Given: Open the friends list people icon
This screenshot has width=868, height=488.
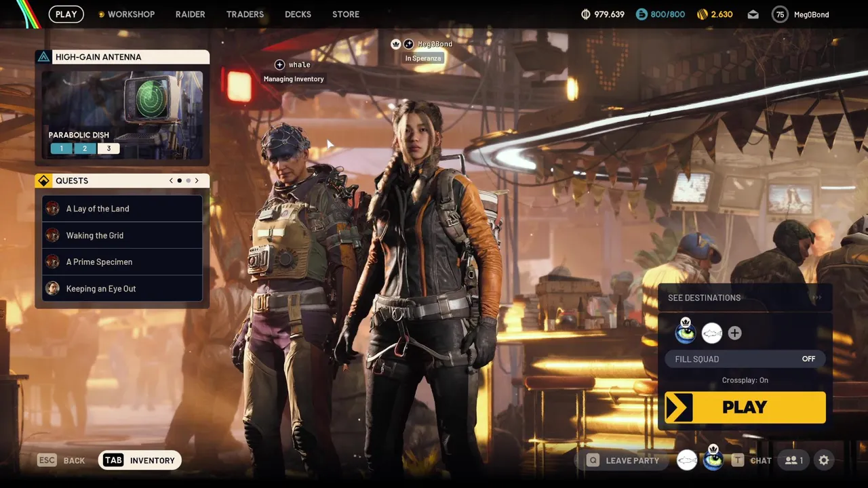Looking at the screenshot, I should 794,460.
